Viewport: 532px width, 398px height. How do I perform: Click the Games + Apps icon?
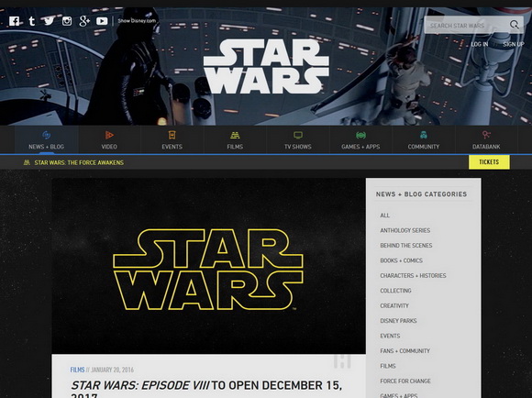click(360, 136)
